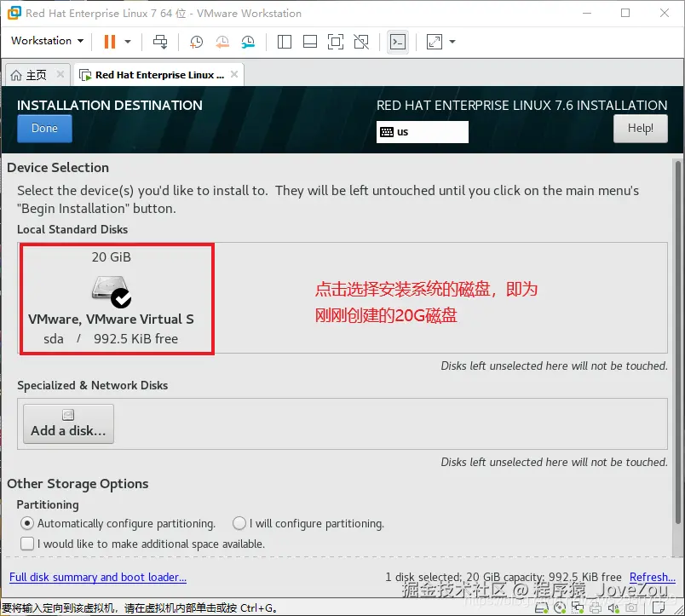This screenshot has height=616, width=685.
Task: Close the 主页 home tab
Action: 60,74
